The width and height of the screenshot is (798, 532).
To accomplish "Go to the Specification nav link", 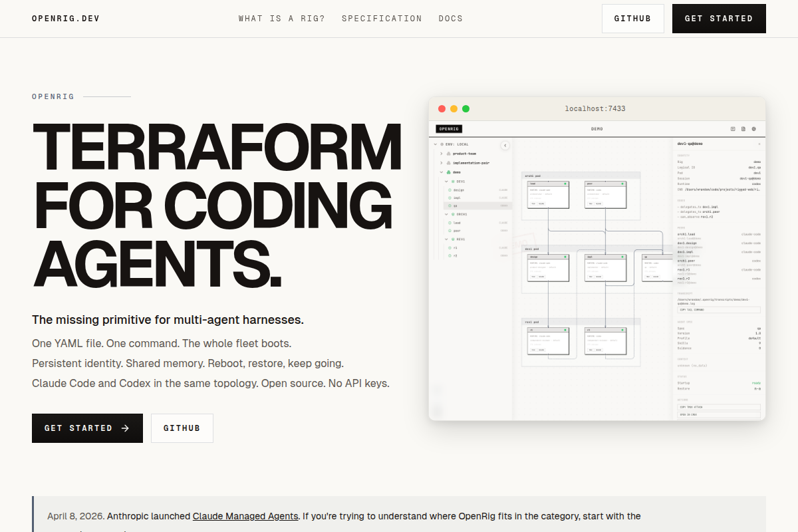I will click(382, 19).
